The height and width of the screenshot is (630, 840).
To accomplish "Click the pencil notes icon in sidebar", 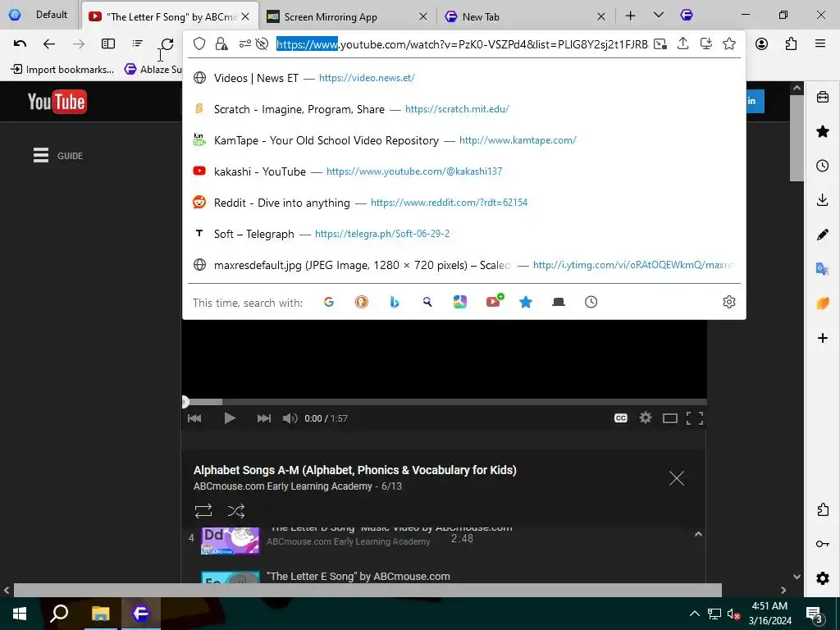I will coord(823,235).
